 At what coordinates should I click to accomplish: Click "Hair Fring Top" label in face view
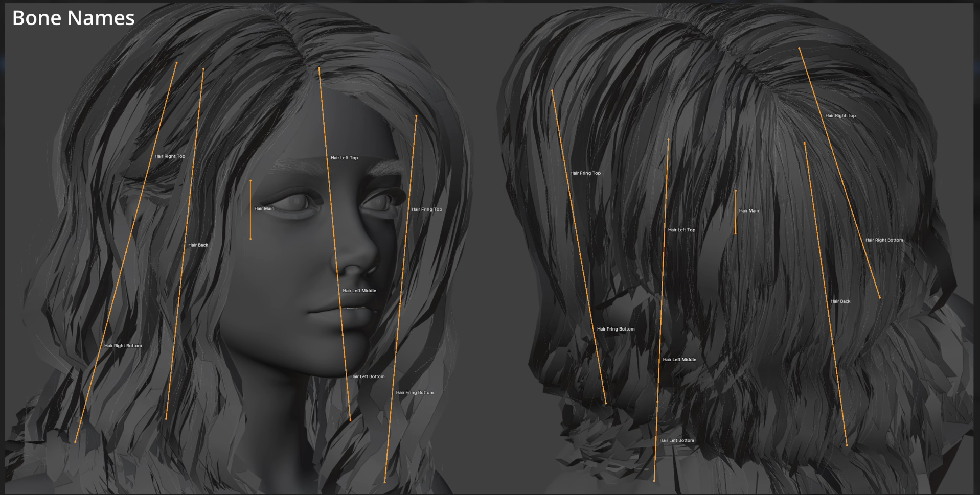click(x=426, y=209)
